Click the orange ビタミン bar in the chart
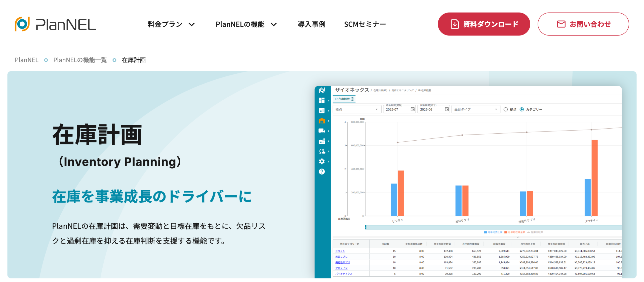The width and height of the screenshot is (644, 282). [401, 193]
